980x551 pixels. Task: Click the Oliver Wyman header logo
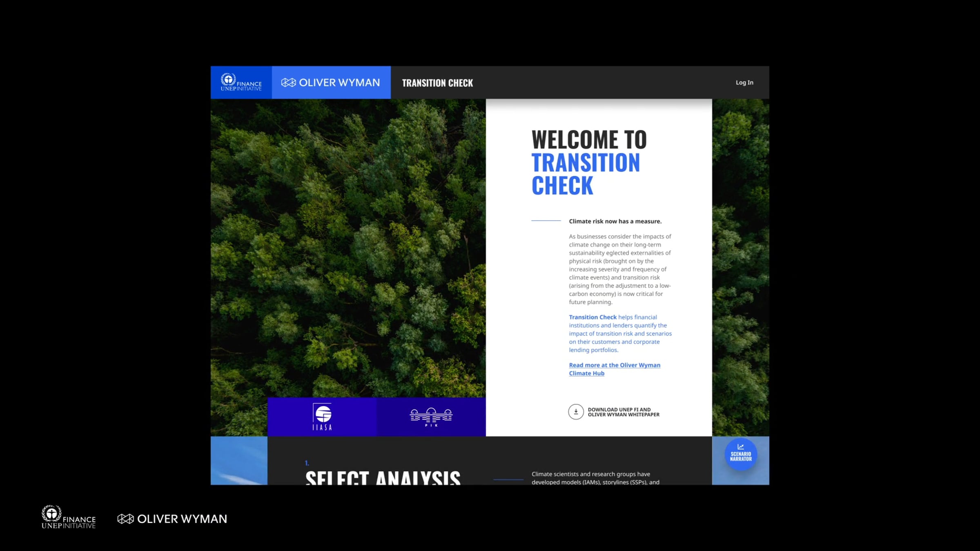(x=331, y=82)
